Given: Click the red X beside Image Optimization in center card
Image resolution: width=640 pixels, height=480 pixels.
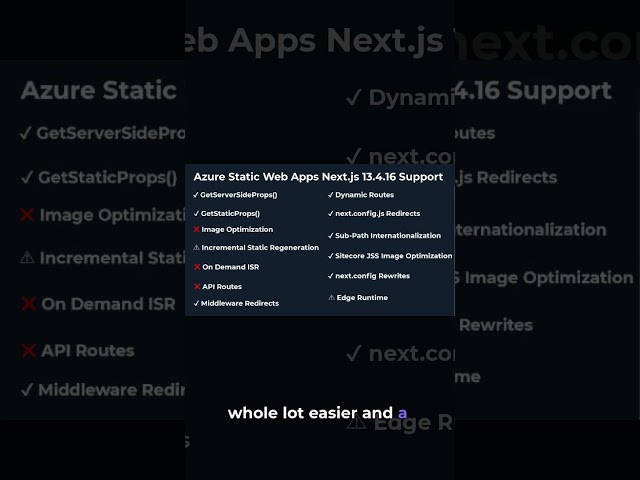Looking at the screenshot, I should tap(196, 229).
